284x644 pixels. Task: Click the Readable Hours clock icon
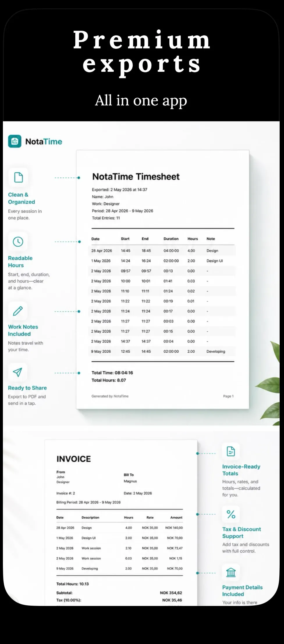[x=18, y=241]
